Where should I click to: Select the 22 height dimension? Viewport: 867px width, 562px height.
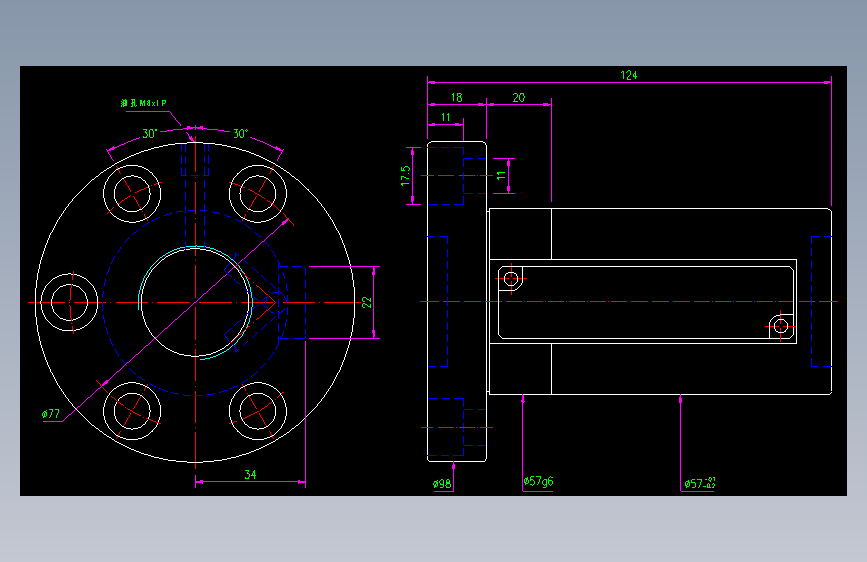pyautogui.click(x=367, y=303)
